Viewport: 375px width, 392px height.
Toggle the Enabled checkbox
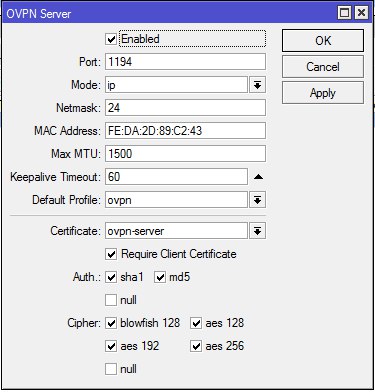111,39
